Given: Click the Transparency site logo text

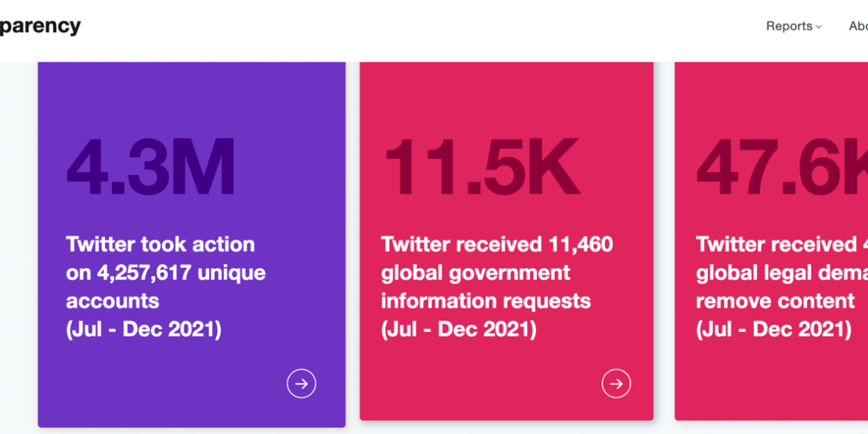Looking at the screenshot, I should (40, 27).
